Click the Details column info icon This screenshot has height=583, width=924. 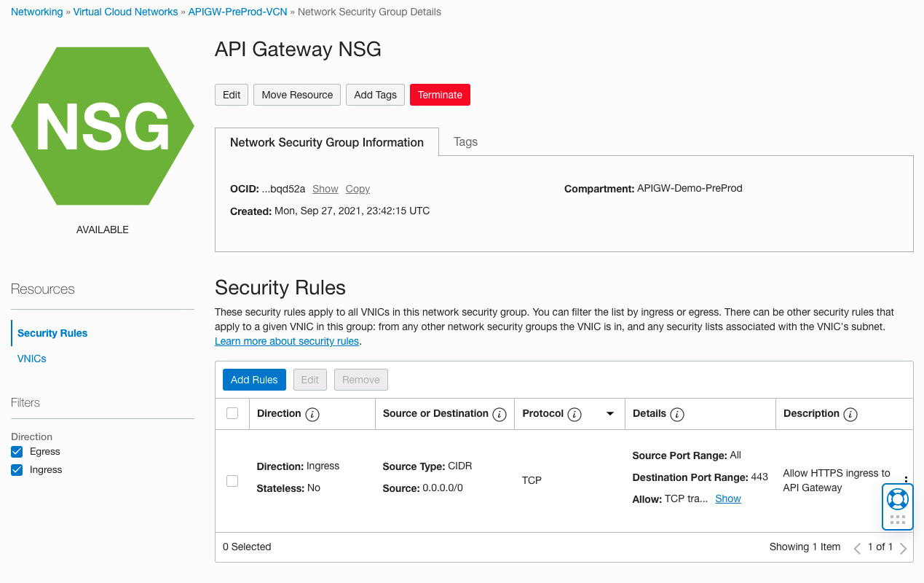(x=678, y=414)
